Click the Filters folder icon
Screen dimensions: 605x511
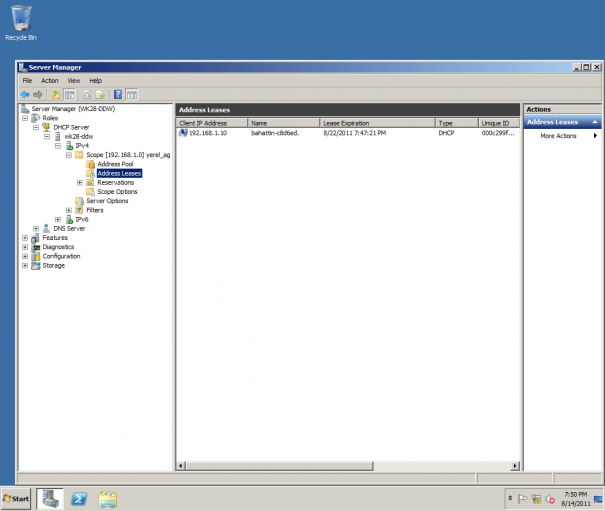click(x=79, y=210)
